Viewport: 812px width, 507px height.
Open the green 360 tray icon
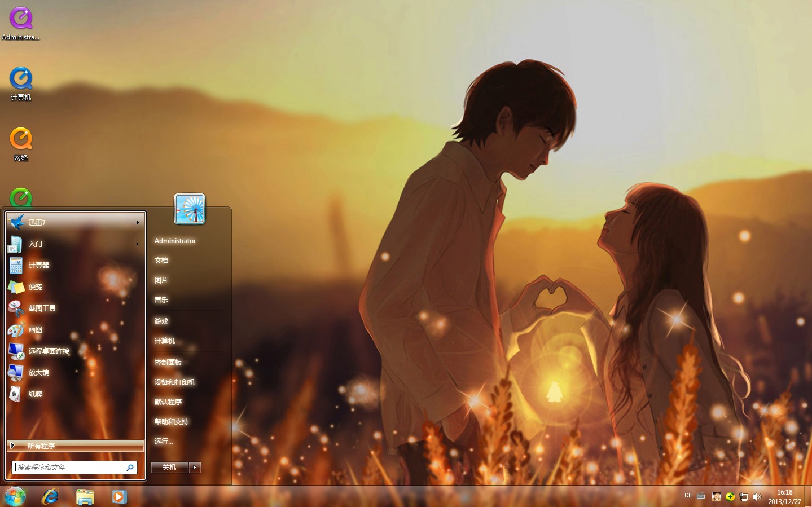[x=730, y=497]
